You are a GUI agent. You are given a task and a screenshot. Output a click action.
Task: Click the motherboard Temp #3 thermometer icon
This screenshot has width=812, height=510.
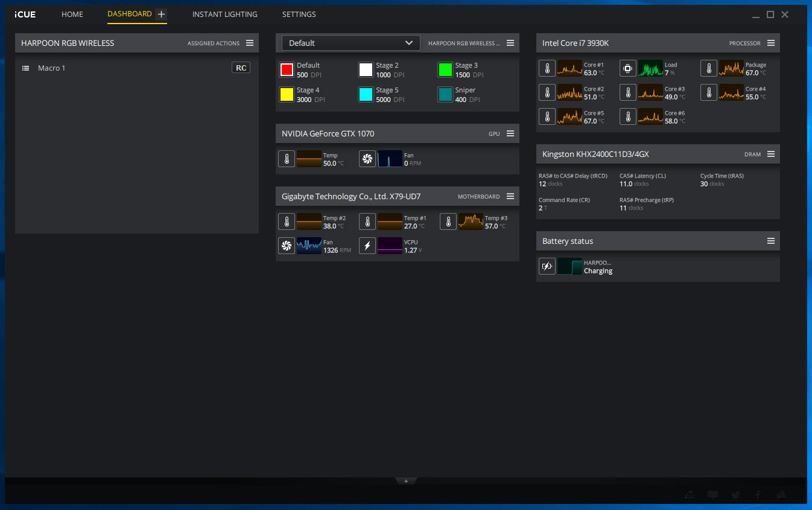(448, 222)
